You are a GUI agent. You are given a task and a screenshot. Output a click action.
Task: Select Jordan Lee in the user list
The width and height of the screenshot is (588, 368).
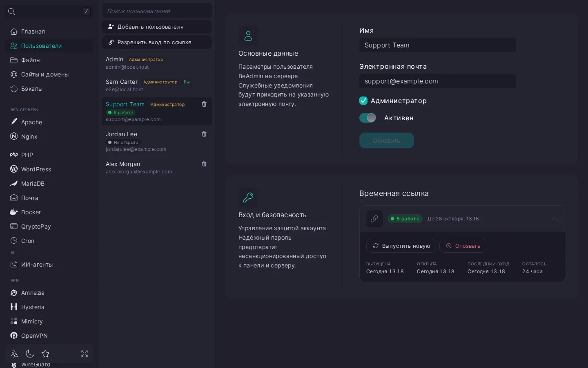[x=157, y=141]
